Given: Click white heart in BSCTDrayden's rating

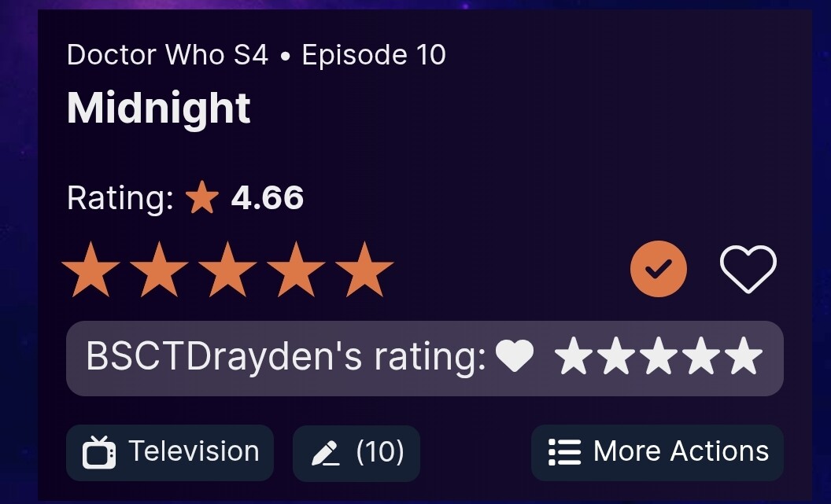Looking at the screenshot, I should (x=515, y=355).
